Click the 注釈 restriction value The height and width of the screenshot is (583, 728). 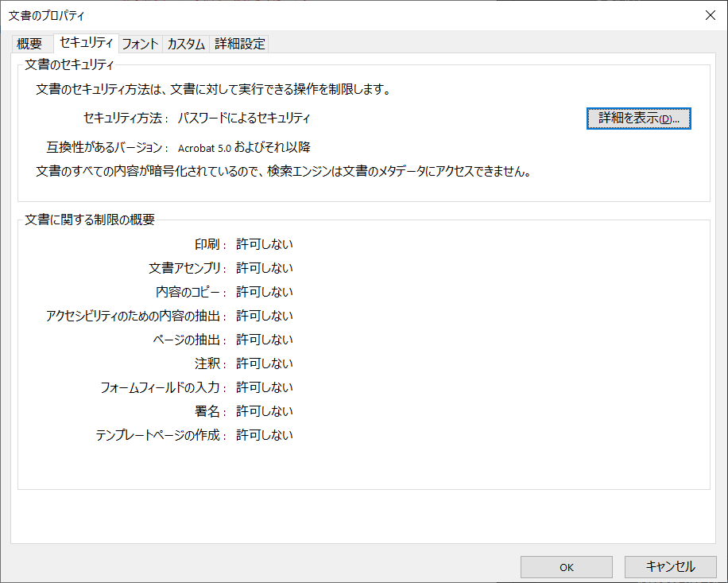pyautogui.click(x=265, y=363)
